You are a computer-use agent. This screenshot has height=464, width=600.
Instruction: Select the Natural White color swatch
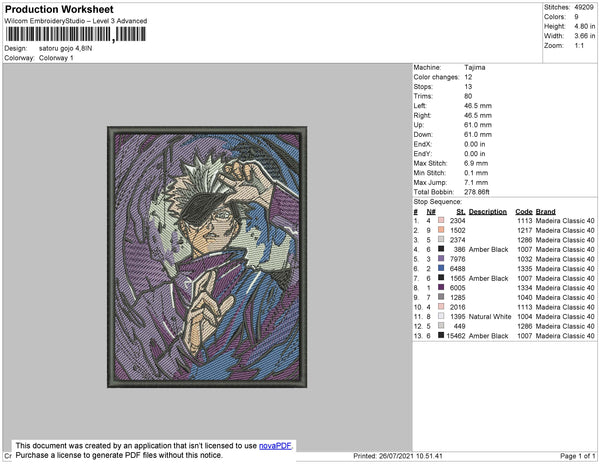pos(441,316)
